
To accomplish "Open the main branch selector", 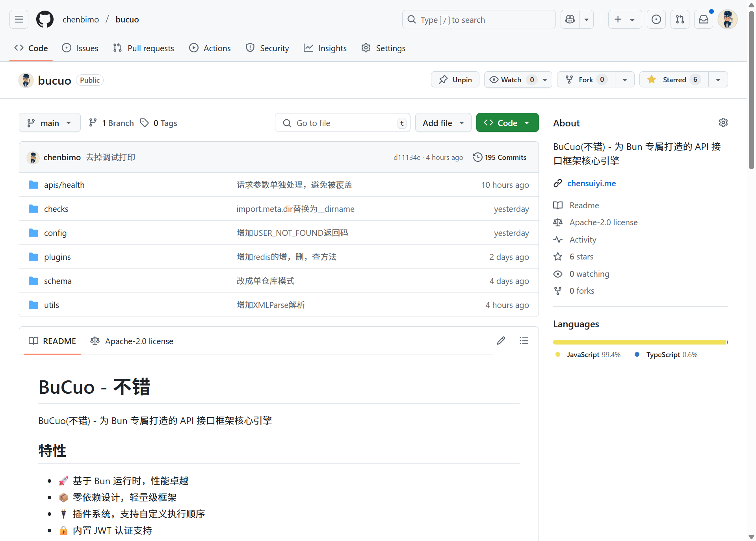I will click(50, 123).
